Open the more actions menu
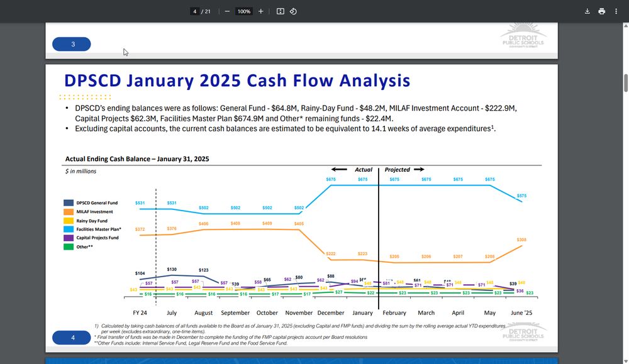Image resolution: width=629 pixels, height=364 pixels. click(x=616, y=11)
